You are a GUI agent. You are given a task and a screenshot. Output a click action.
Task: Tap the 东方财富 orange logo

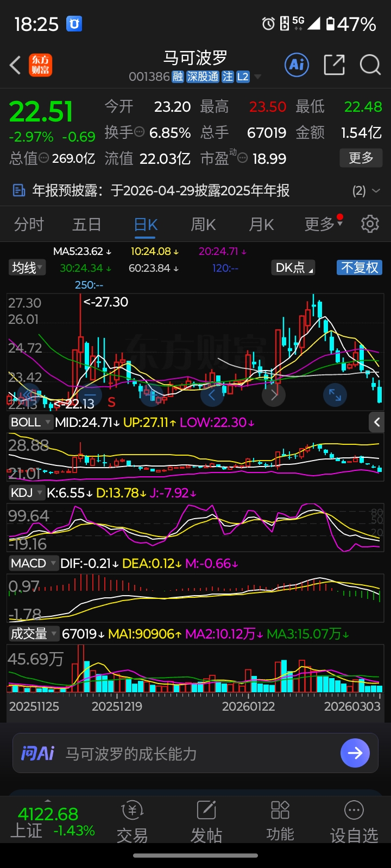click(x=41, y=65)
